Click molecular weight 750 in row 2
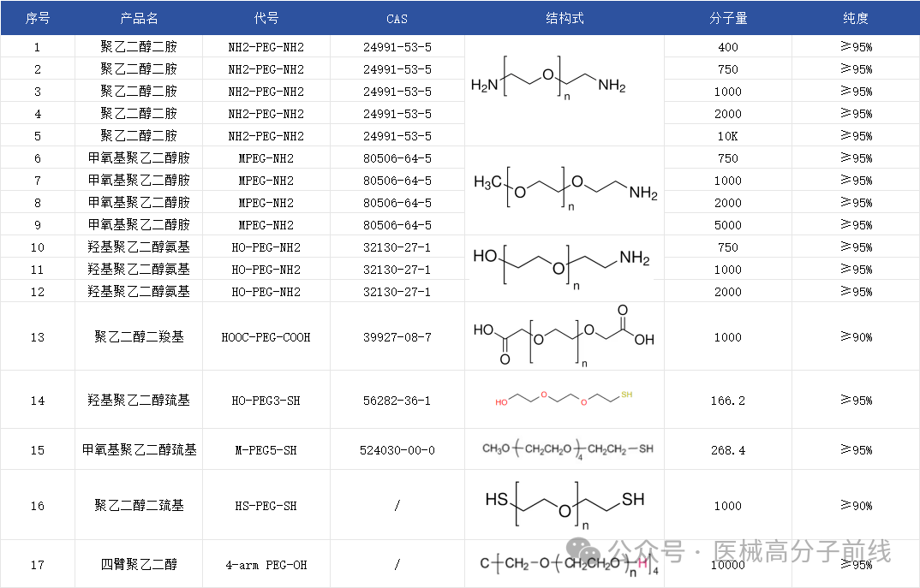This screenshot has width=920, height=588. click(728, 69)
